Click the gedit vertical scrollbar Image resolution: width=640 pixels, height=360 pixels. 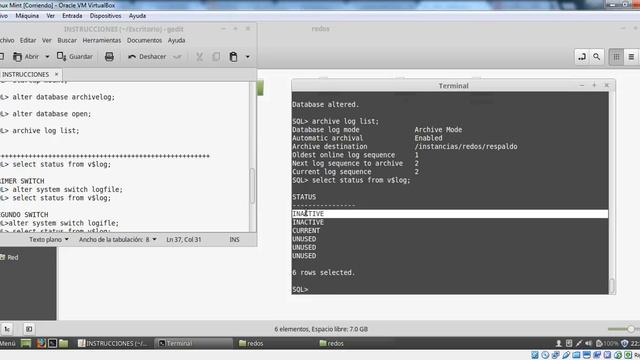[252, 186]
